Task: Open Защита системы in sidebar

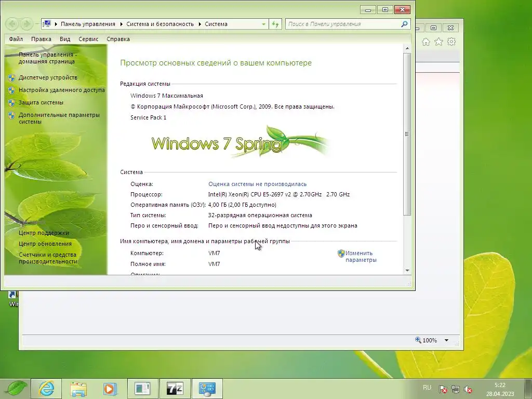Action: (x=41, y=102)
